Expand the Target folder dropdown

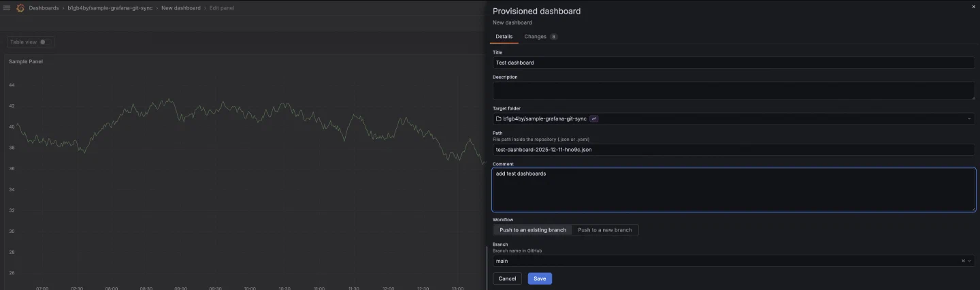click(x=970, y=118)
